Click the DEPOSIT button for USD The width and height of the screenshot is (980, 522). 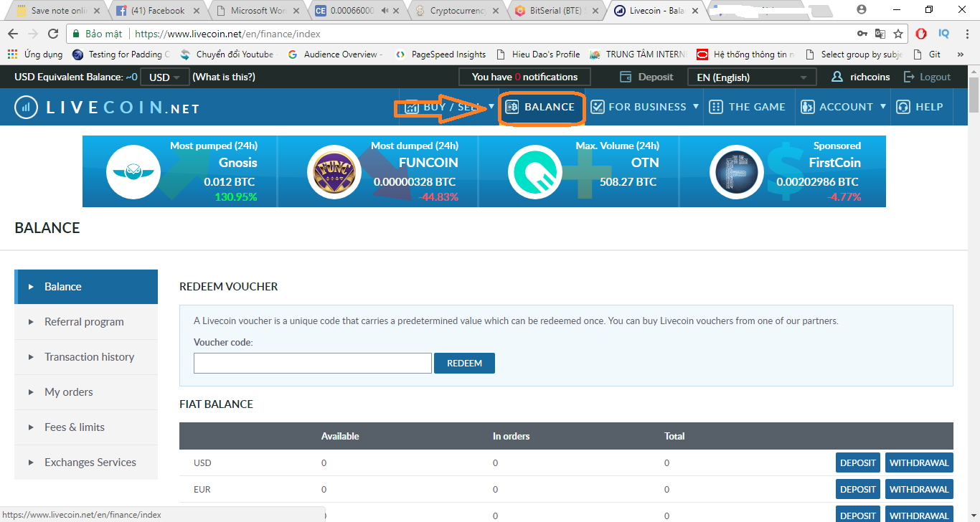point(857,462)
